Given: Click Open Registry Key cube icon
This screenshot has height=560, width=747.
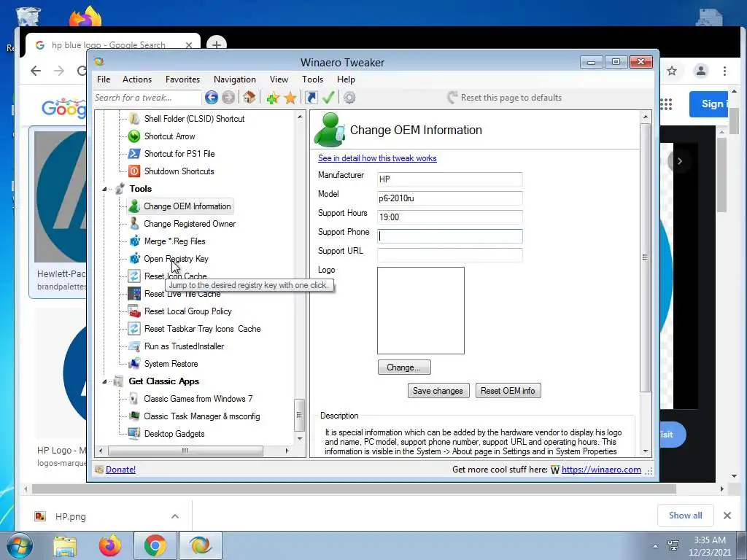Looking at the screenshot, I should point(134,259).
